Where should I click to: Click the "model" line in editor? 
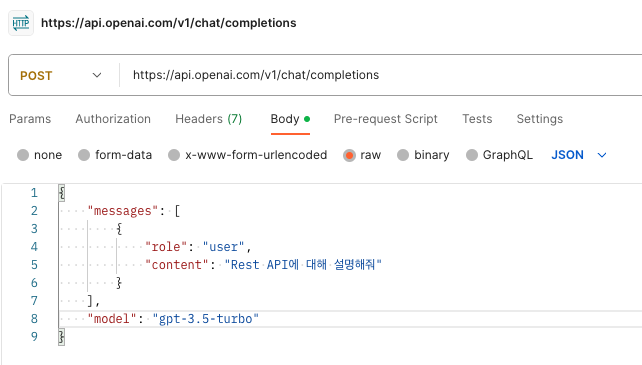coord(350,319)
